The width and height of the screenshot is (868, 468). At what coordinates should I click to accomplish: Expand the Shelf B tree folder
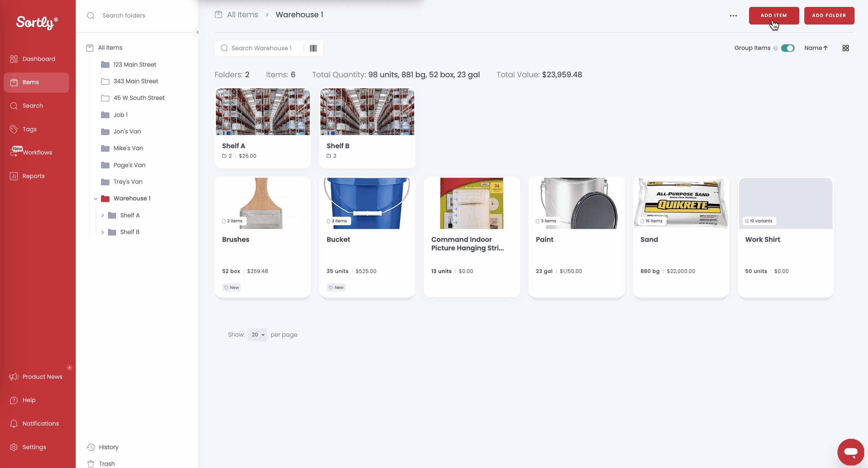point(102,232)
